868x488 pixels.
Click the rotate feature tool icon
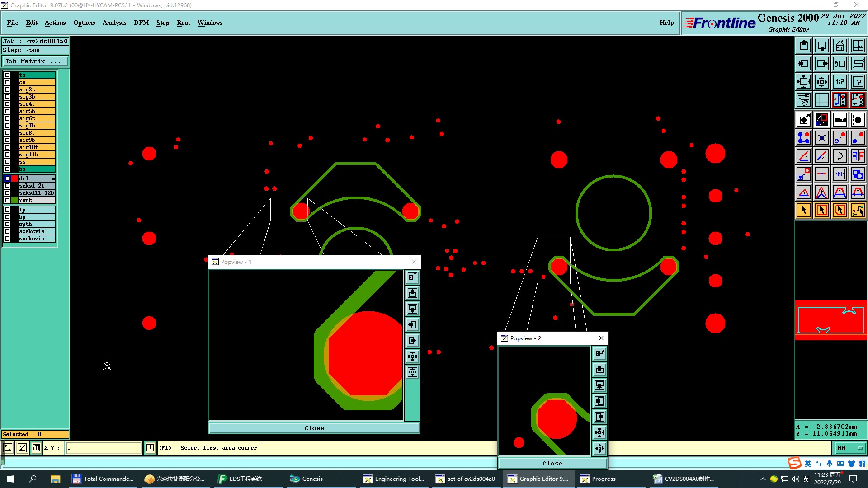[x=840, y=156]
